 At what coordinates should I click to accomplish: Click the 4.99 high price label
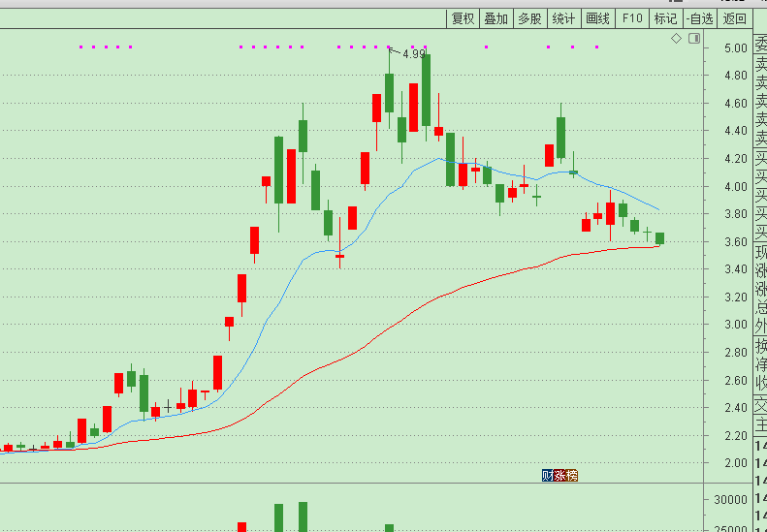point(414,54)
